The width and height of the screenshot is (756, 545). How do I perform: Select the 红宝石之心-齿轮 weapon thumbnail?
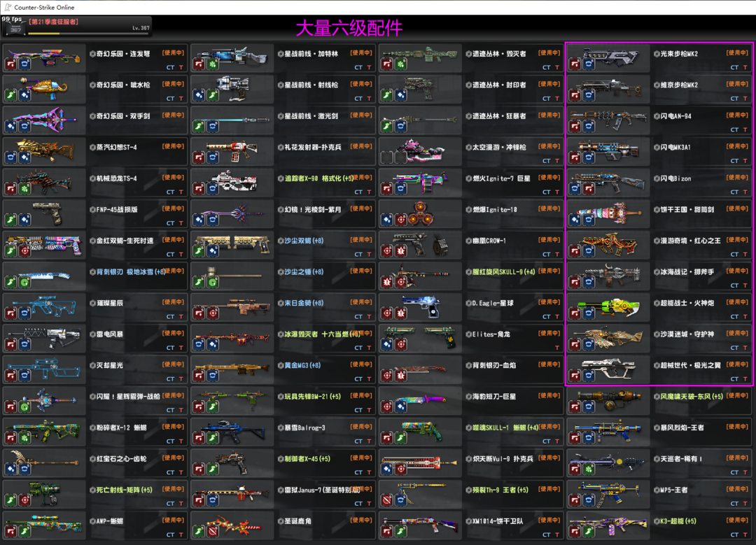pos(44,464)
